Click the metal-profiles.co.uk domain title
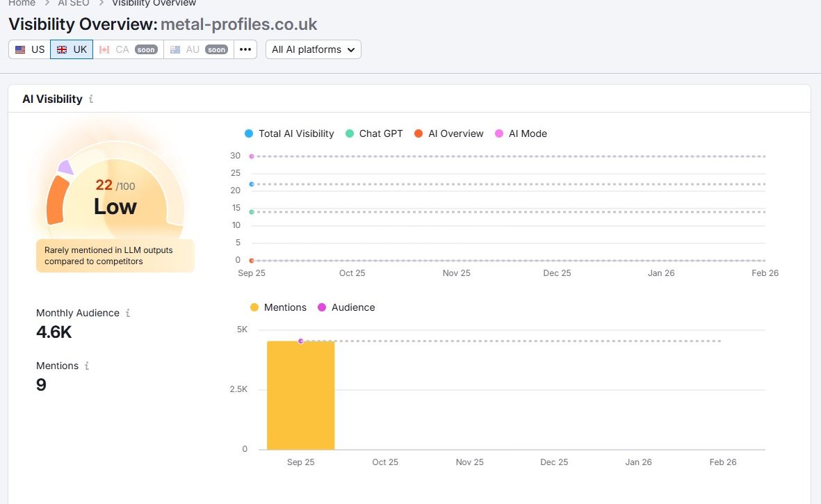This screenshot has width=821, height=504. pos(238,24)
